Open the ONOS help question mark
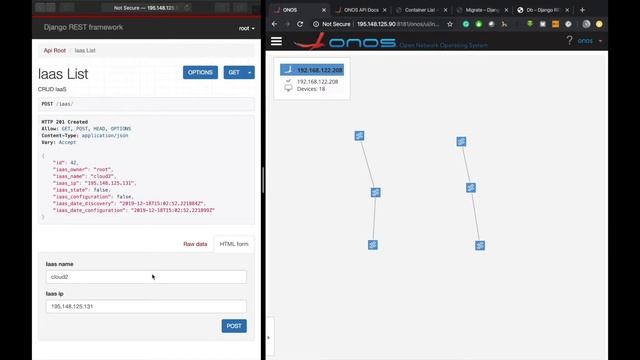Screen dimensions: 640x360 [569, 40]
